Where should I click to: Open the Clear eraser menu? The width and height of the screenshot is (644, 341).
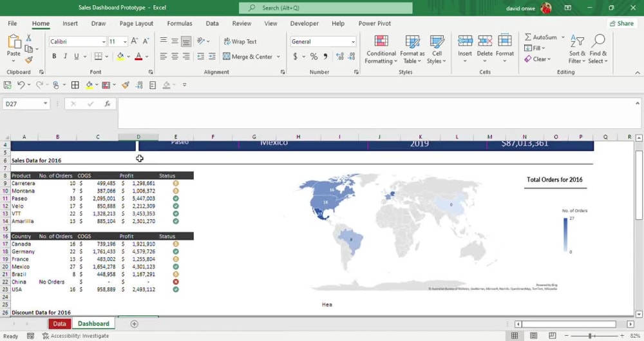tap(538, 59)
